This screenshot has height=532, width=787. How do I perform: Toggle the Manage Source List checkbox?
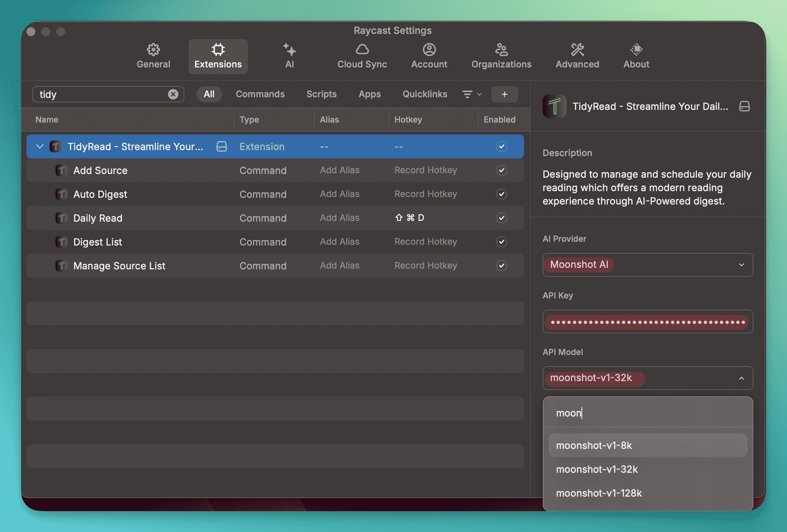(x=501, y=266)
